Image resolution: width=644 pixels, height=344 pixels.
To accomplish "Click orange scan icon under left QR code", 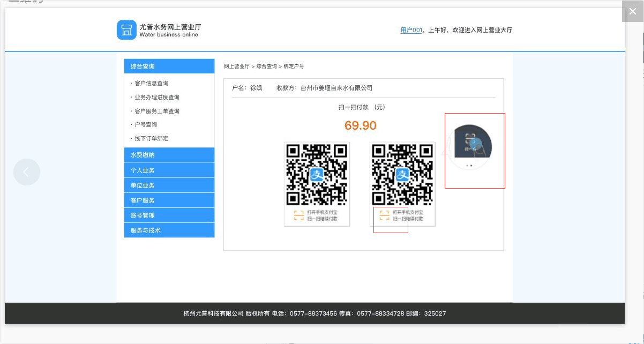I will coord(298,215).
